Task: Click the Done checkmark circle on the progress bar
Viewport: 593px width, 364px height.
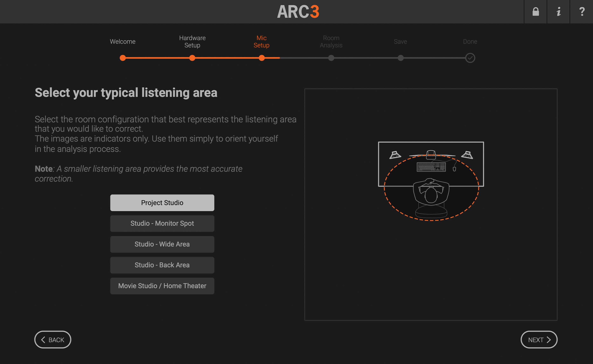Action: (x=470, y=58)
